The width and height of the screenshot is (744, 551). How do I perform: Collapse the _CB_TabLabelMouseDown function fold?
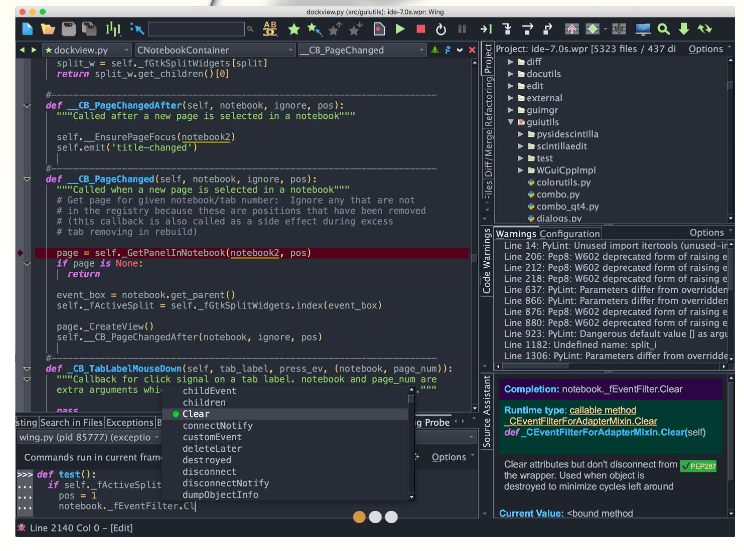[x=27, y=369]
